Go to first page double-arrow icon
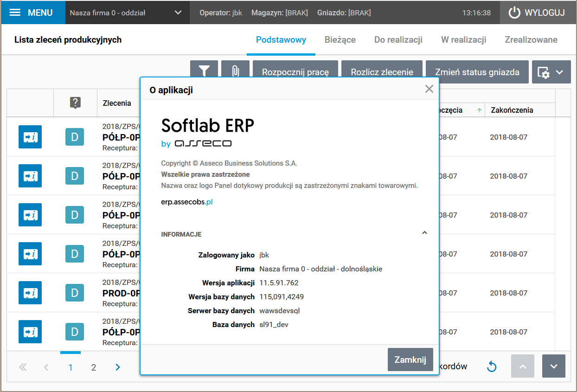 (23, 367)
